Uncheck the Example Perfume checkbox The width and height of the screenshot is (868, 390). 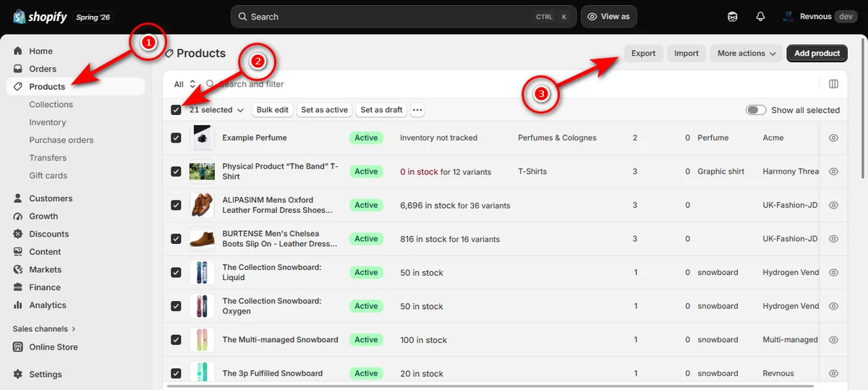tap(176, 137)
